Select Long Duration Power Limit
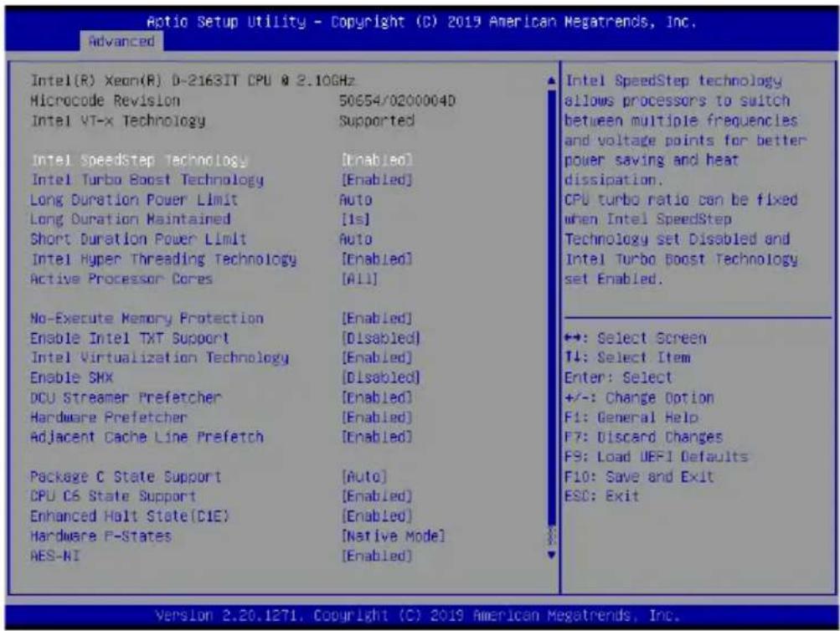Screen dimensions: 840x631 click(133, 200)
